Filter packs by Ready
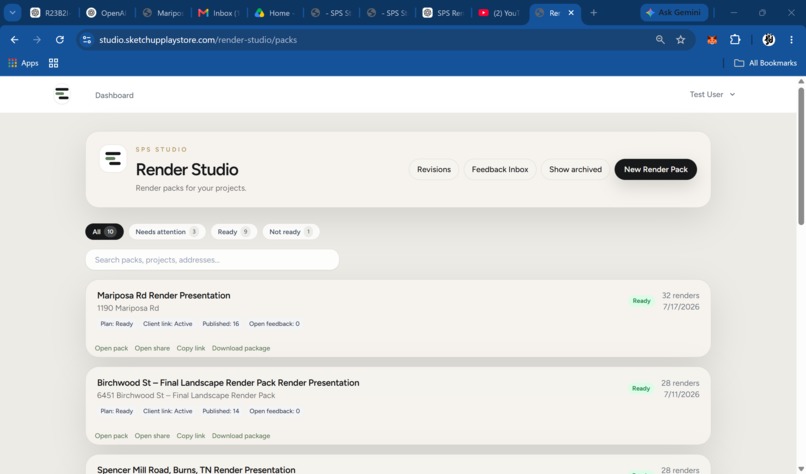Viewport: 806px width, 474px height. click(x=233, y=231)
